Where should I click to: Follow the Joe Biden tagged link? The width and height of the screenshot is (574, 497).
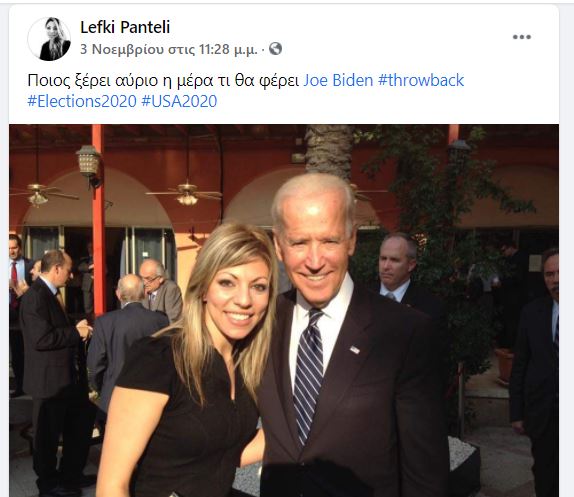click(x=338, y=80)
